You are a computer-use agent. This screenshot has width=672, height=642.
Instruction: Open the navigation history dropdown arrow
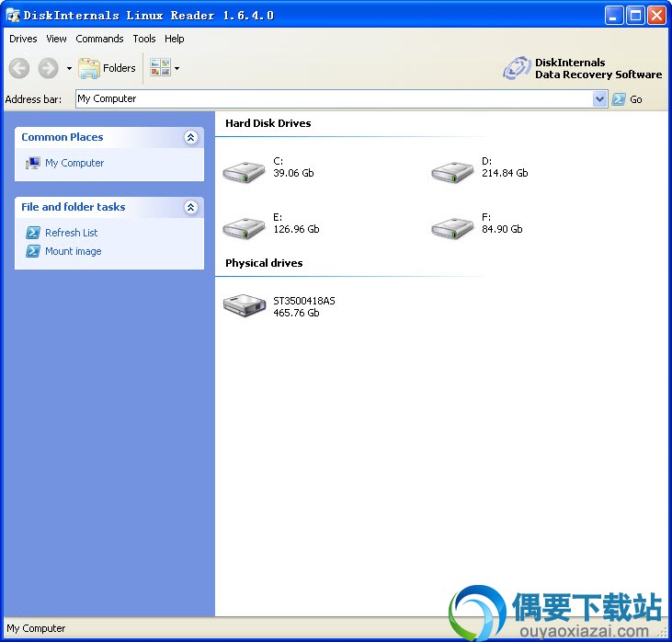[69, 68]
